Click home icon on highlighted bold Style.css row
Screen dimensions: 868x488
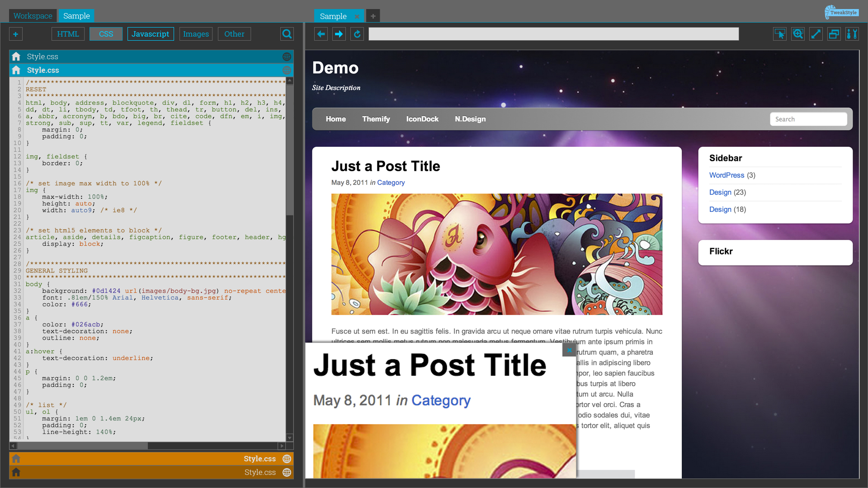pyautogui.click(x=16, y=70)
